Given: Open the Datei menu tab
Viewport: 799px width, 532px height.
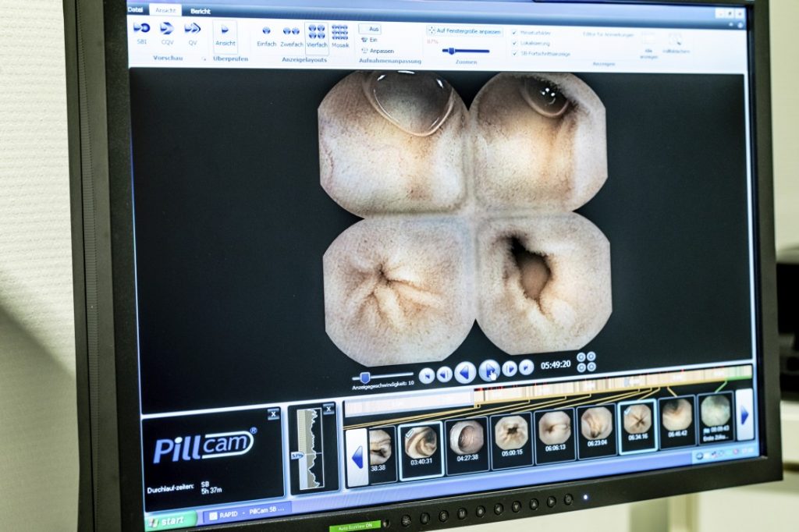Looking at the screenshot, I should pos(136,9).
